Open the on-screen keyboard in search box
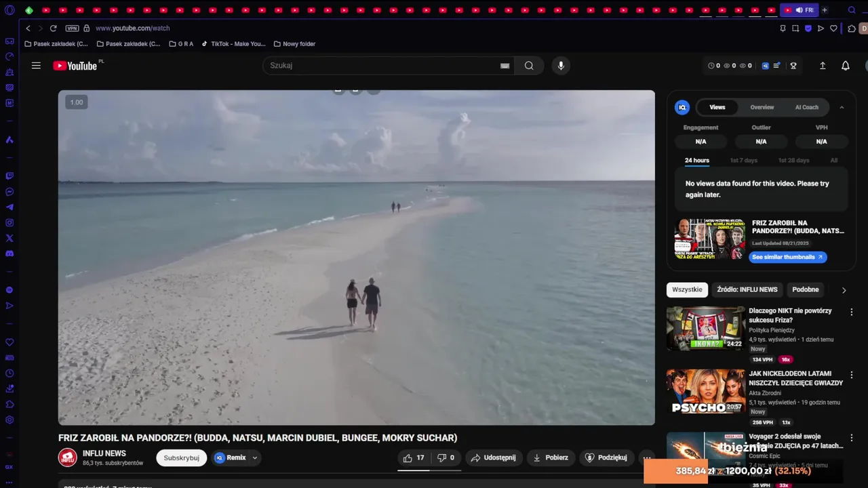Screen dimensions: 868x488 tap(505, 66)
